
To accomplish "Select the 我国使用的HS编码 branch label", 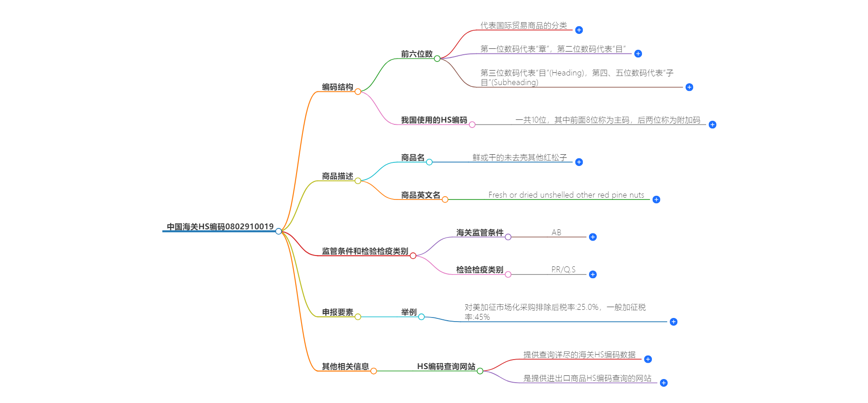I will click(x=434, y=120).
